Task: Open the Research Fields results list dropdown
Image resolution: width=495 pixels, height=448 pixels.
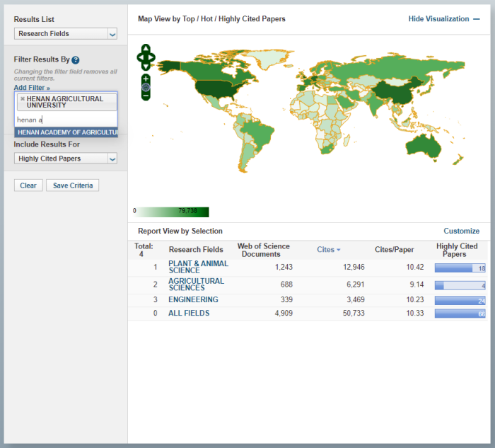Action: [66, 33]
